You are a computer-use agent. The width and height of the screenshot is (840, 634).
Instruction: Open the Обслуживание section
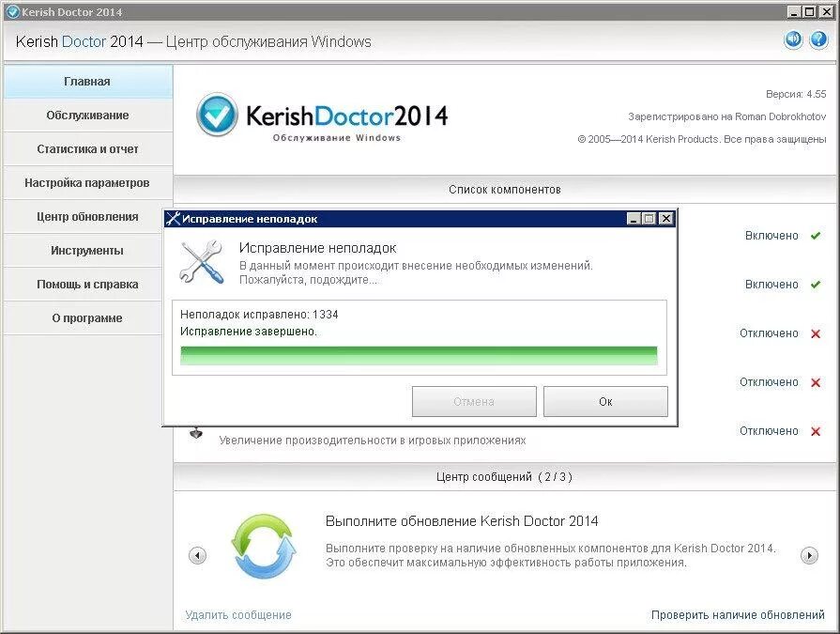click(88, 116)
